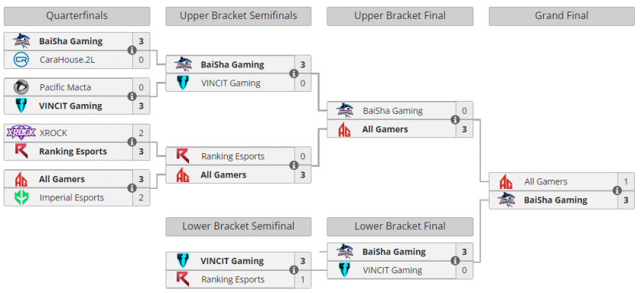Open Lower Bracket Final info icon

click(x=455, y=261)
